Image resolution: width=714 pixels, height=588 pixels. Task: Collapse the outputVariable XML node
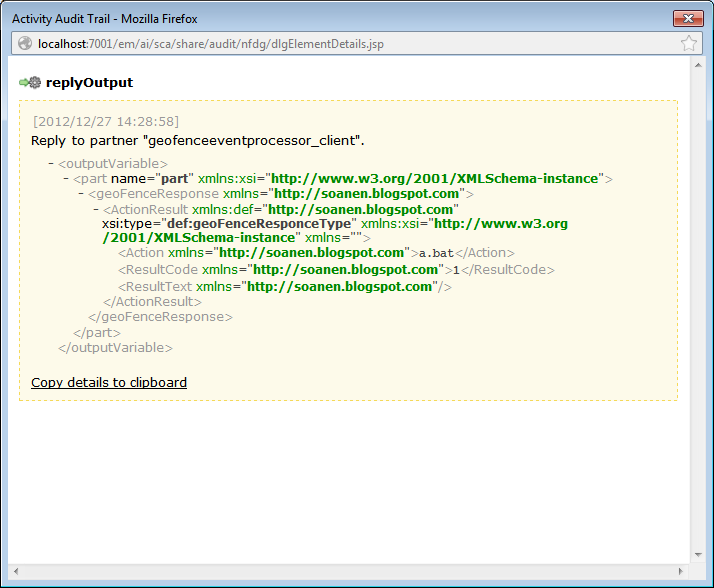51,163
